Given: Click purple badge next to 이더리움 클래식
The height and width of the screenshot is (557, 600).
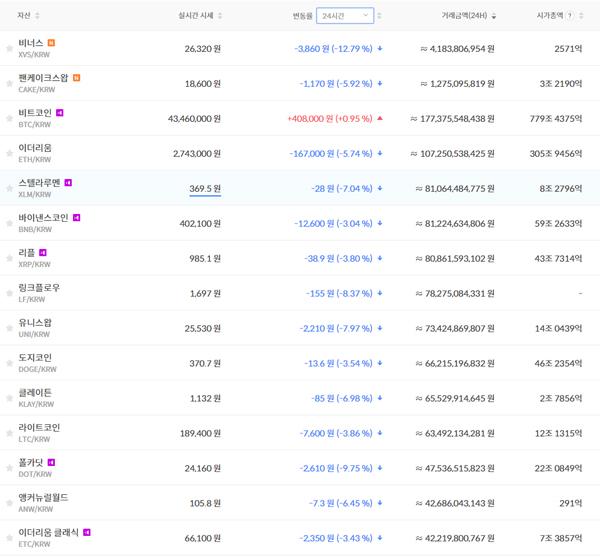Looking at the screenshot, I should [x=87, y=532].
